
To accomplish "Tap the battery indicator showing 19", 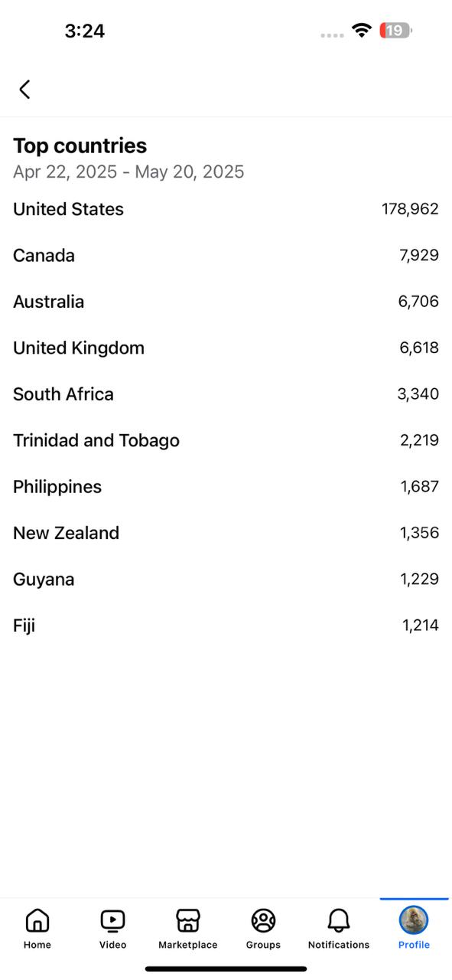I will point(395,31).
